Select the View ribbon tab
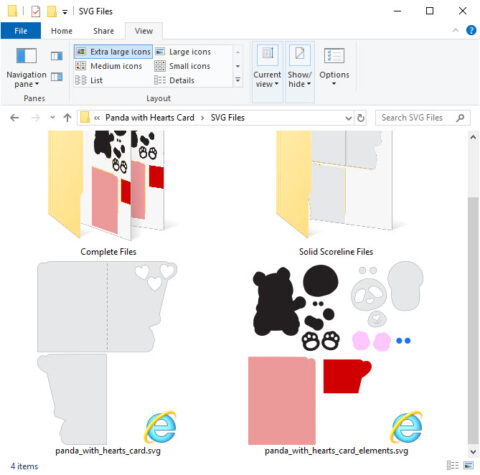Image resolution: width=480 pixels, height=475 pixels. coord(144,31)
